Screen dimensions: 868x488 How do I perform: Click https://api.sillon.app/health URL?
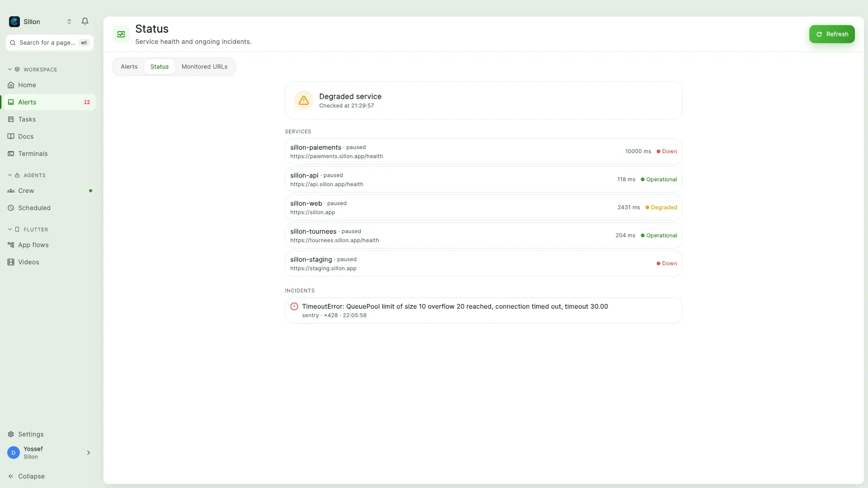(x=327, y=184)
